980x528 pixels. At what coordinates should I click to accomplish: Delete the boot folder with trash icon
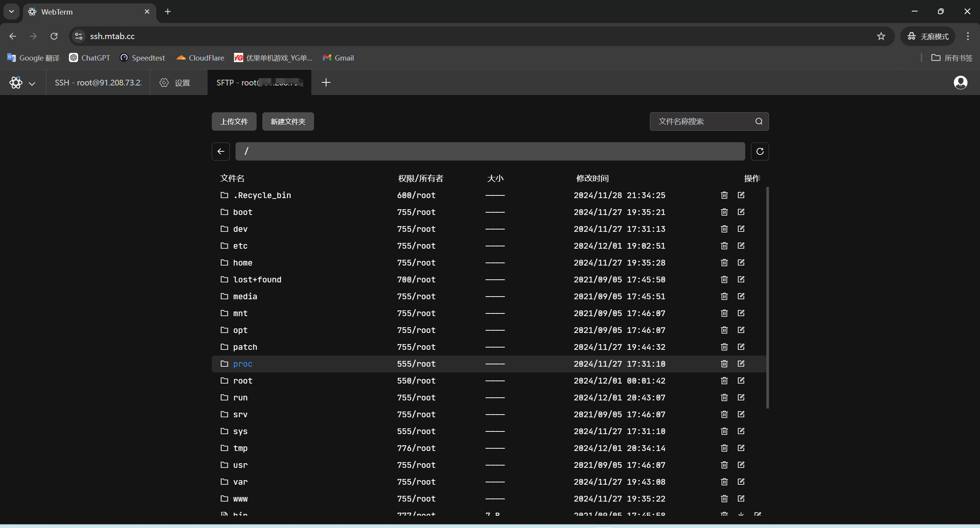point(724,212)
